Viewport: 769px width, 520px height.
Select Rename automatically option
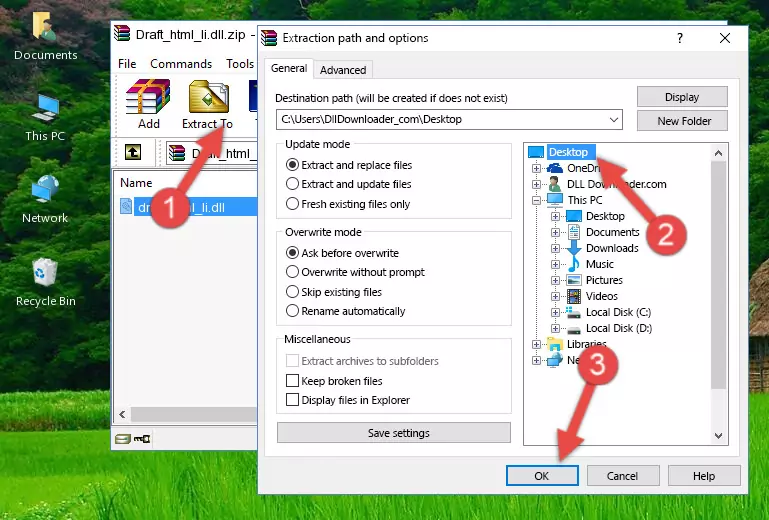(x=292, y=311)
